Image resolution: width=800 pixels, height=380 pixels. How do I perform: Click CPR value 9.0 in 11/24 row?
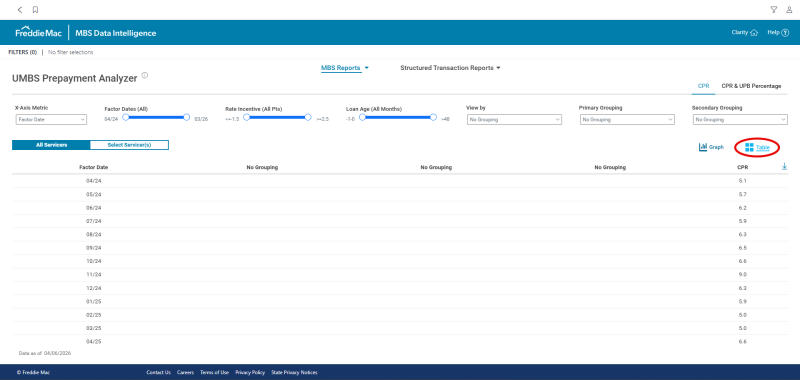742,274
